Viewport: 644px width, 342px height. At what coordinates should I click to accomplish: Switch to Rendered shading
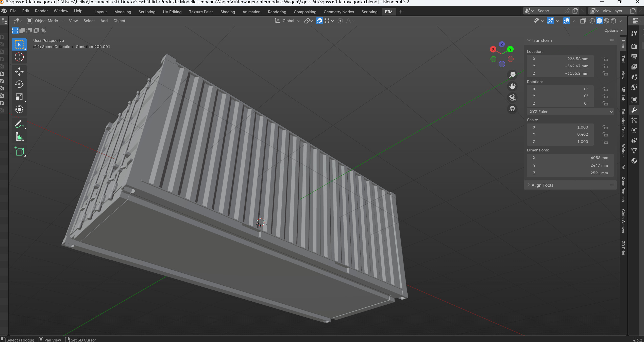[614, 21]
